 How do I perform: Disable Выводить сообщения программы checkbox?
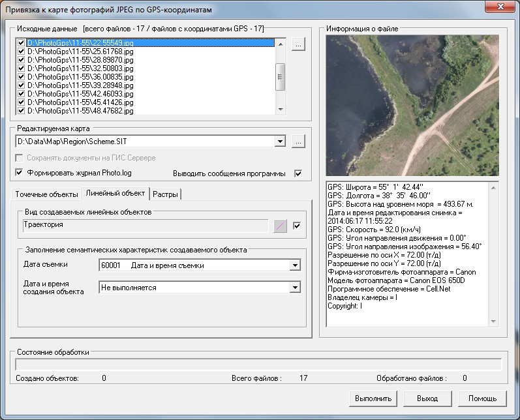pos(298,173)
